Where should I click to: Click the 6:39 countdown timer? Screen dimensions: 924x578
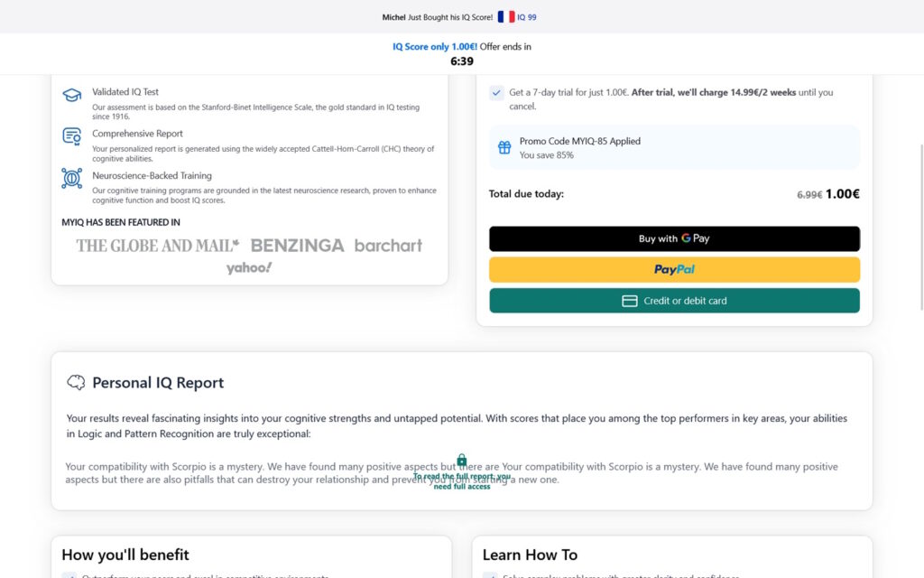coord(462,61)
